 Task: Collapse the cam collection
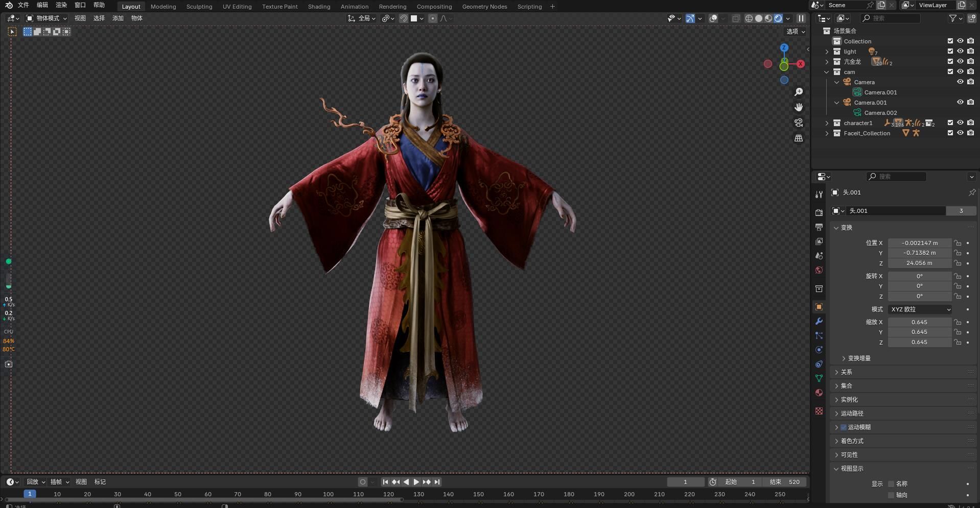pyautogui.click(x=827, y=72)
